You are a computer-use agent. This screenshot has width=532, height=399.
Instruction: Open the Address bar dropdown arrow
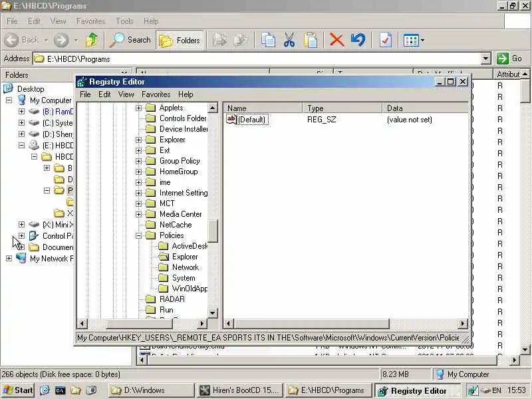486,59
